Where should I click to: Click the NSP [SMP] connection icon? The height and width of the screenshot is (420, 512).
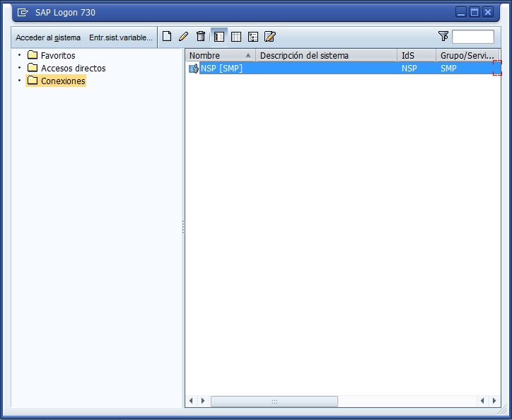[x=194, y=69]
